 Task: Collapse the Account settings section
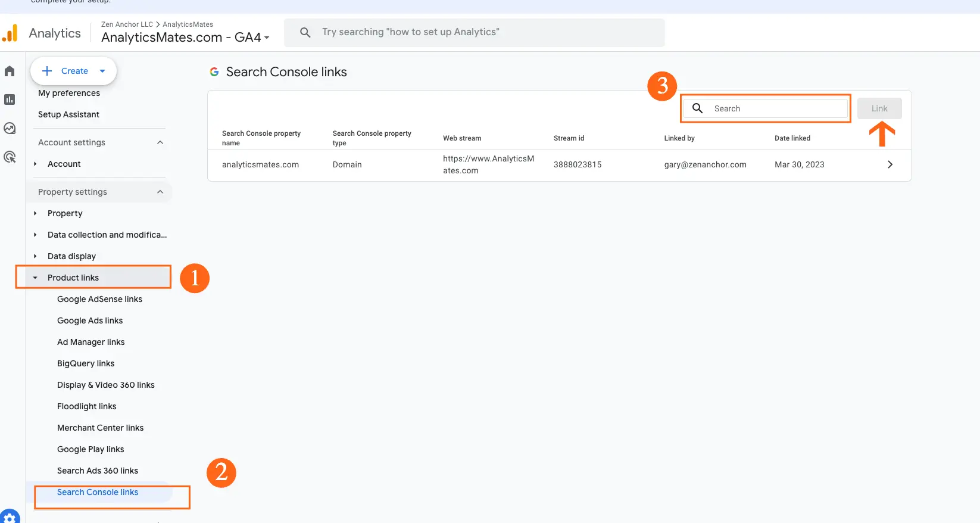tap(160, 142)
